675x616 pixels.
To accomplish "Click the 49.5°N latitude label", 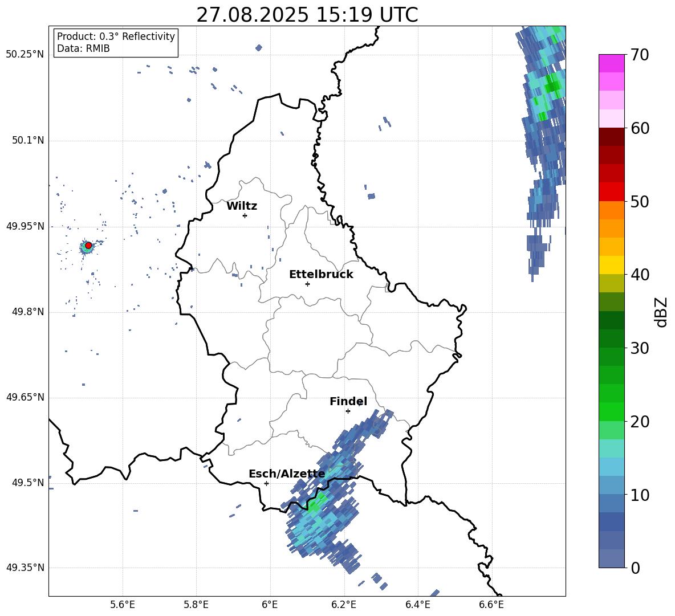I will coord(29,483).
